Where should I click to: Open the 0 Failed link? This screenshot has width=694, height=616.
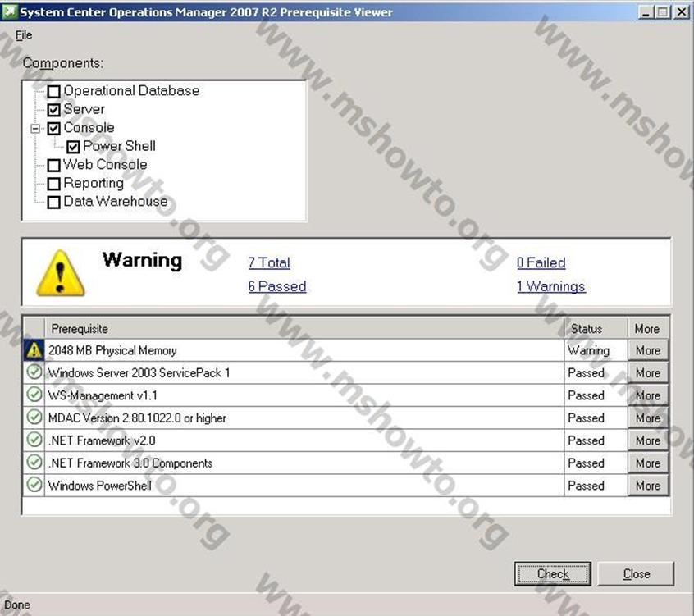coord(541,262)
